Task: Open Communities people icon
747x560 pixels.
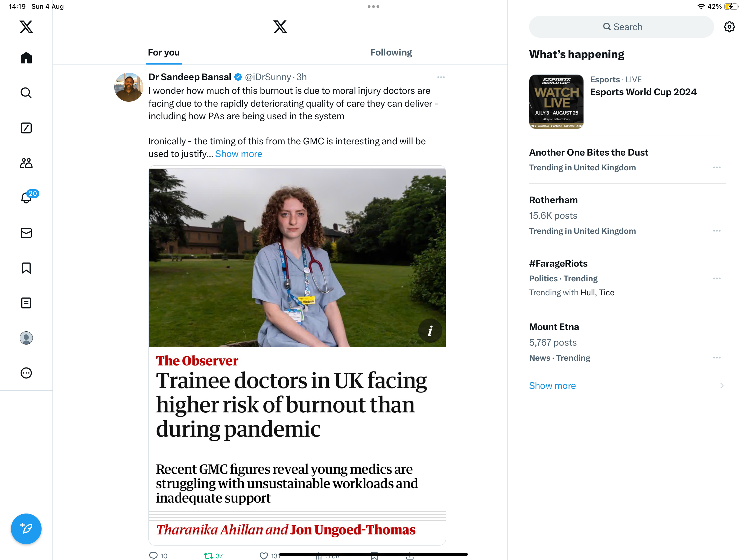Action: pyautogui.click(x=26, y=163)
